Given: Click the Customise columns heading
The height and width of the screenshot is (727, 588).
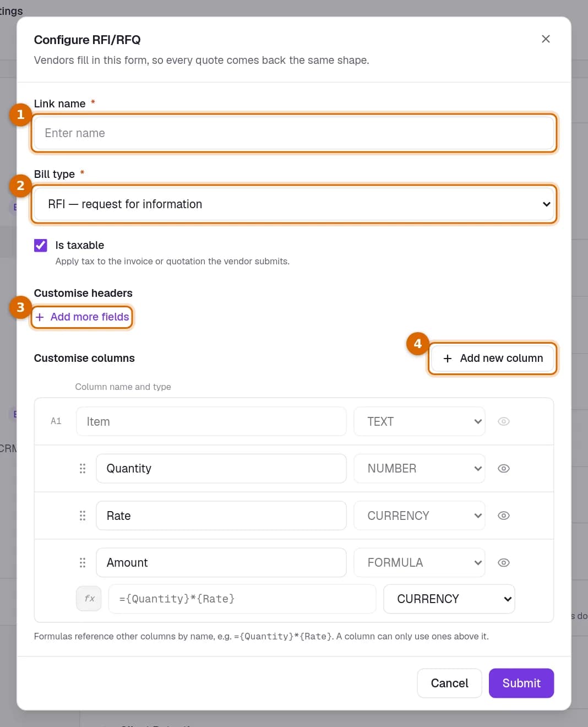Looking at the screenshot, I should (x=84, y=358).
